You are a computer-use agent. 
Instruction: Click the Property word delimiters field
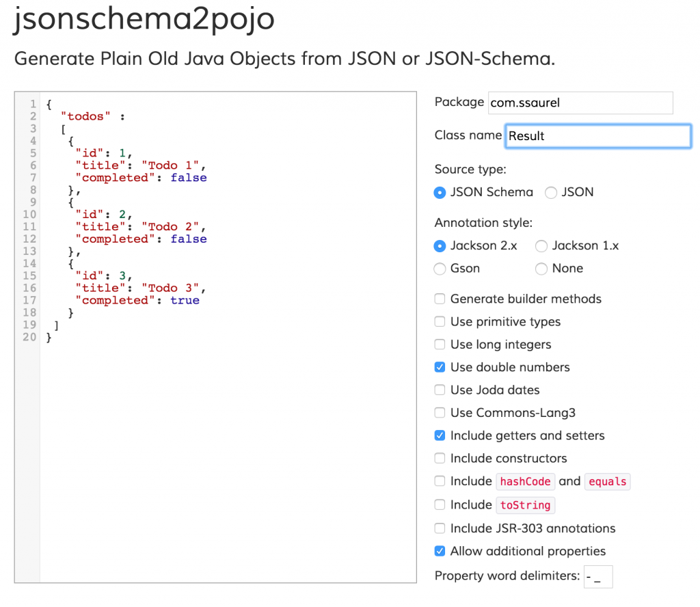598,576
